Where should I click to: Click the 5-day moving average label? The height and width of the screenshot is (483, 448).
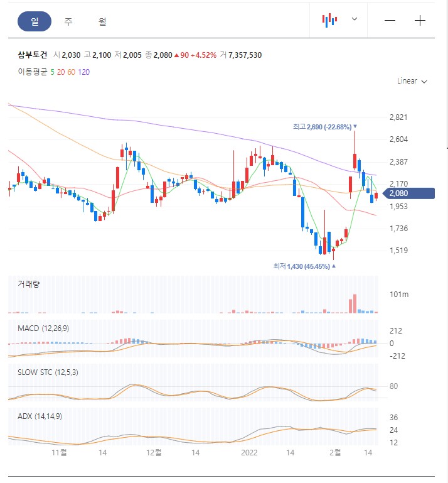pos(52,72)
